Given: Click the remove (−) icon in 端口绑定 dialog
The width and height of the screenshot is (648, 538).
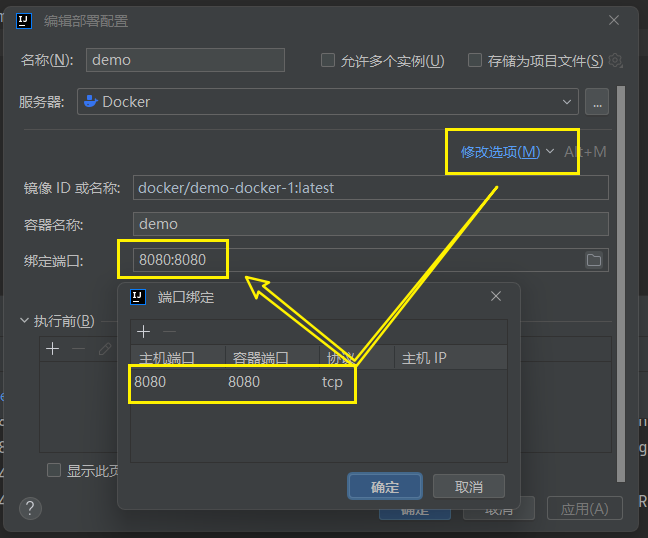Looking at the screenshot, I should [x=170, y=332].
